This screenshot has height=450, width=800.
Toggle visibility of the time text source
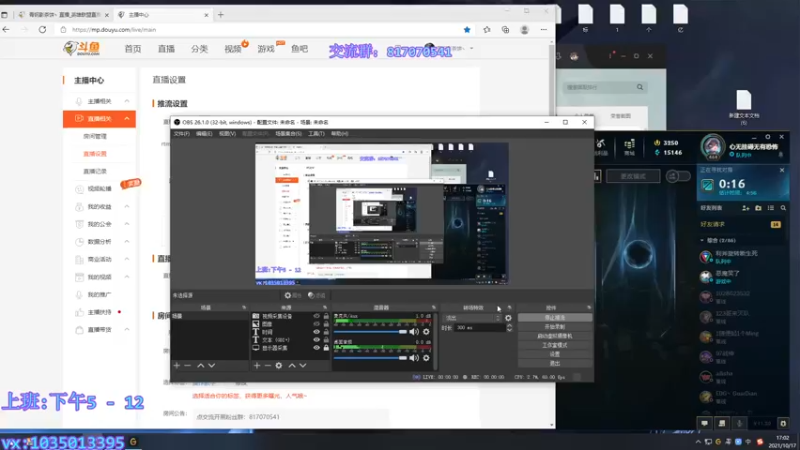tap(316, 332)
